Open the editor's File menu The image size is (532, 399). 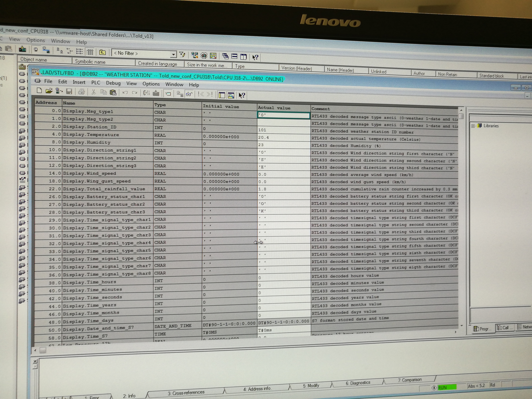(48, 81)
